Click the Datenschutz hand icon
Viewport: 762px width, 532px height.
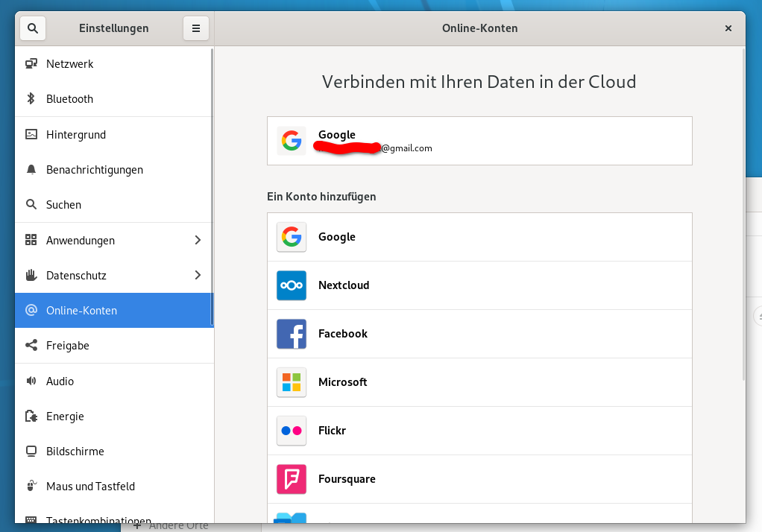pos(31,276)
